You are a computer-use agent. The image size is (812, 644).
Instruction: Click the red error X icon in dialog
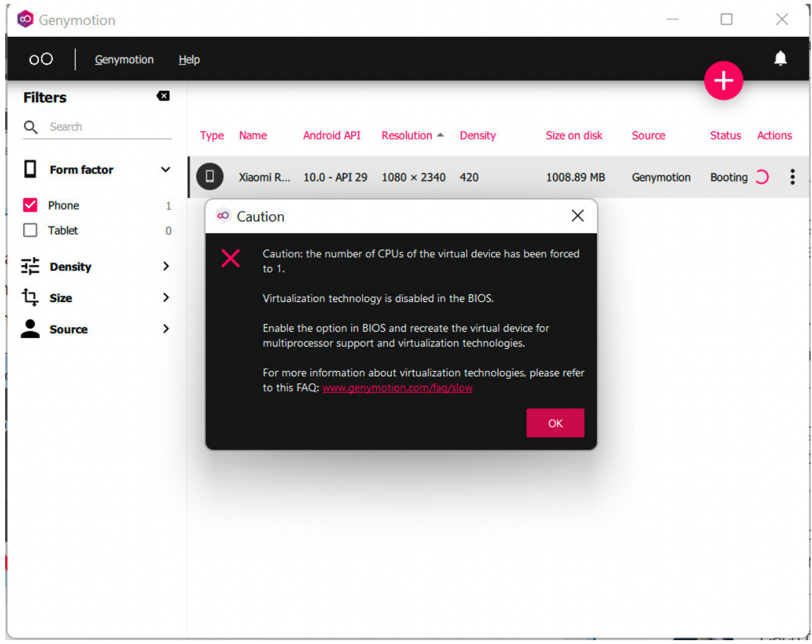[230, 258]
